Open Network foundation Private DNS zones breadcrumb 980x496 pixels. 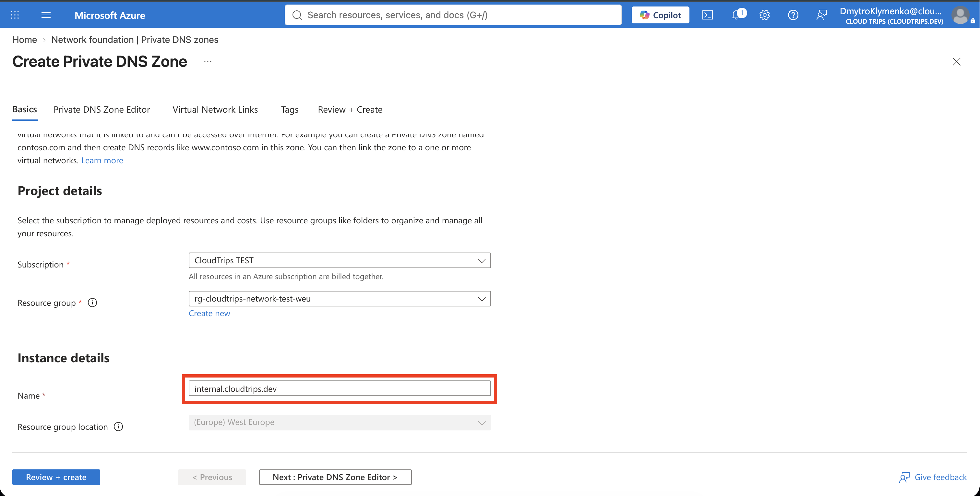click(135, 40)
